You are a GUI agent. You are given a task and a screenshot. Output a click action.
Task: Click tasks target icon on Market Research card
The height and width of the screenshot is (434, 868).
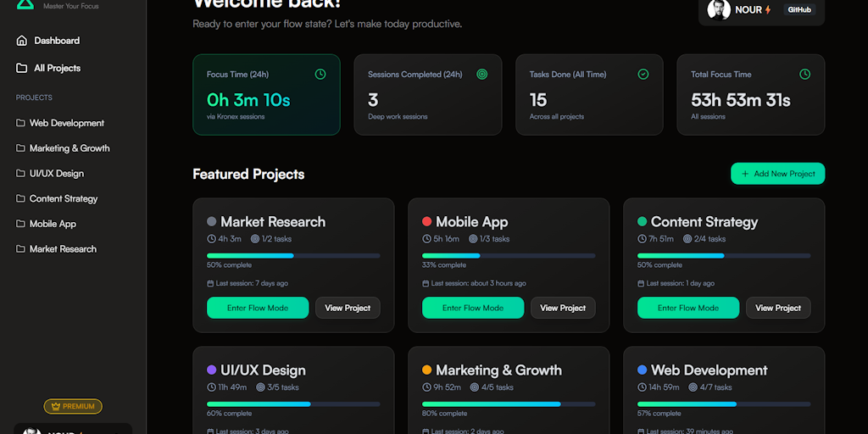[x=255, y=239]
